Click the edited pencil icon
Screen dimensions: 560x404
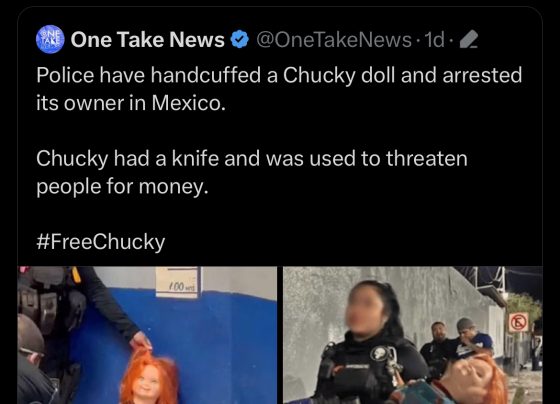(469, 39)
